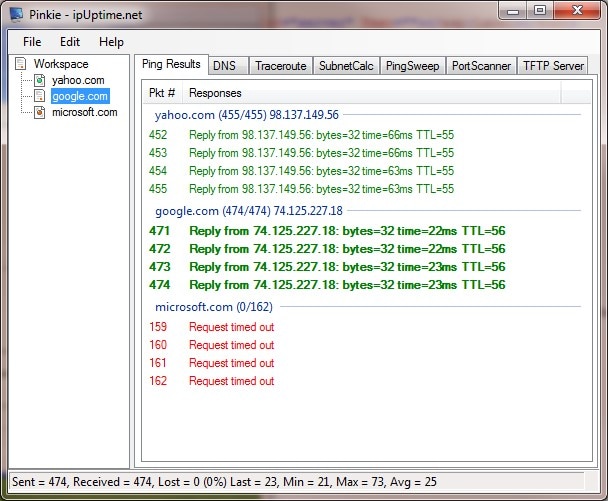
Task: Click the Sent = 474 status bar text
Action: [40, 482]
